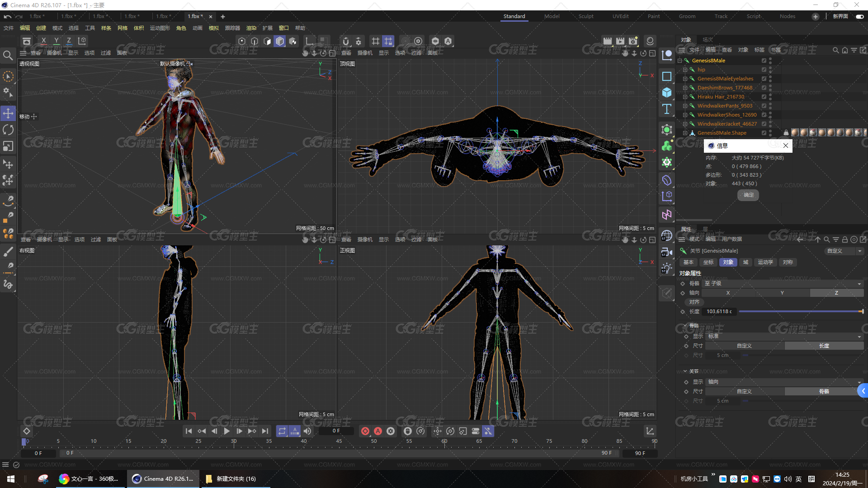
Task: Toggle the 新界面 new layout switch
Action: point(859,16)
